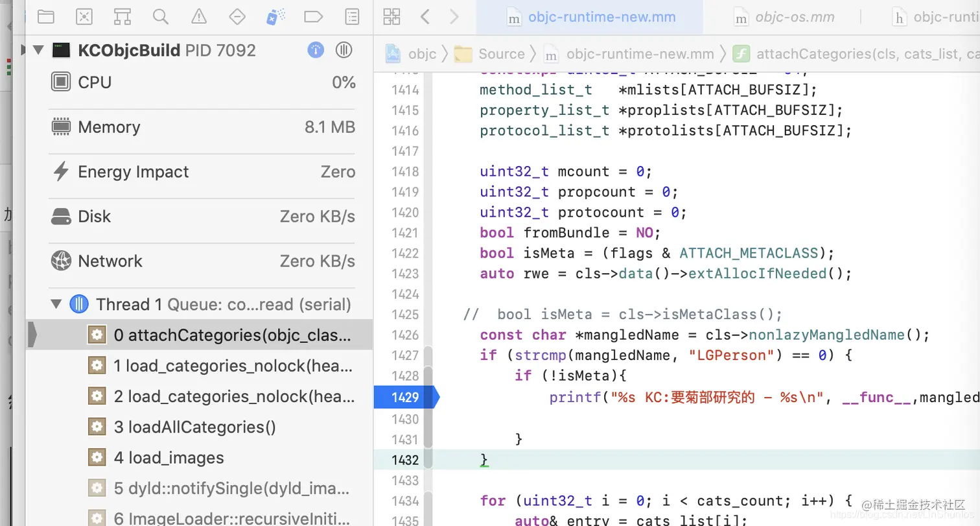Click the uint32_t mcount declaration
The width and height of the screenshot is (980, 526).
pos(565,171)
